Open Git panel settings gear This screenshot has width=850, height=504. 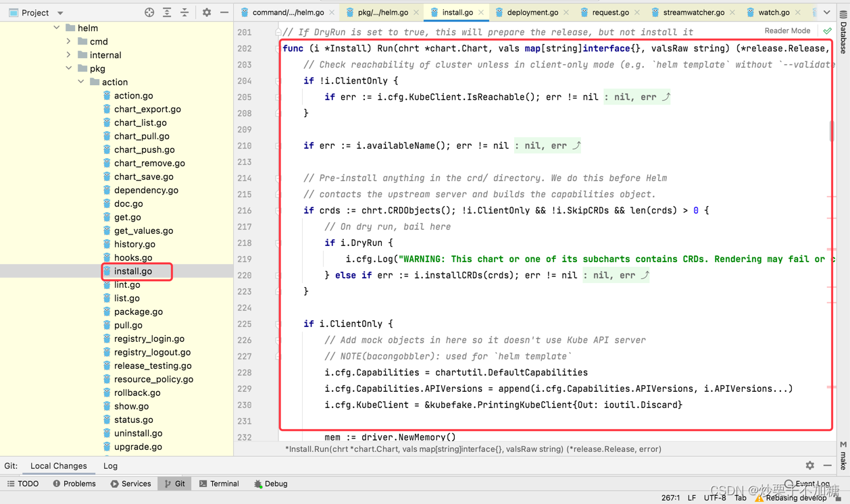coord(809,465)
